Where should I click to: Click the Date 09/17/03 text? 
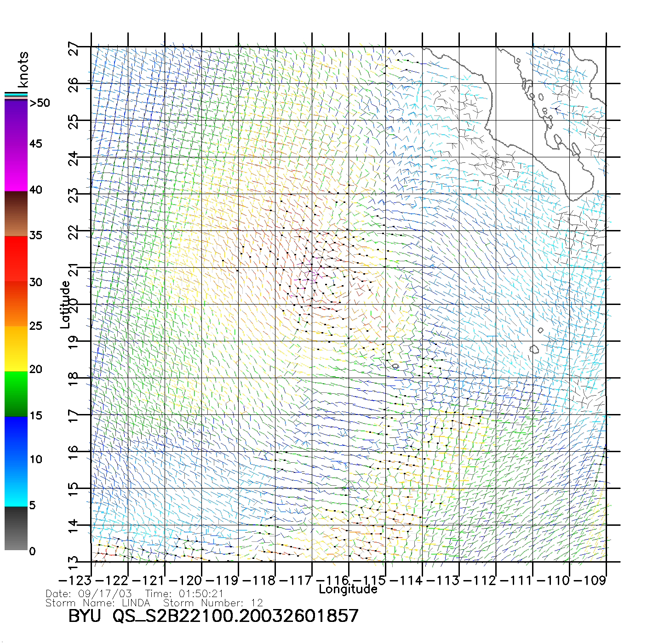[89, 594]
